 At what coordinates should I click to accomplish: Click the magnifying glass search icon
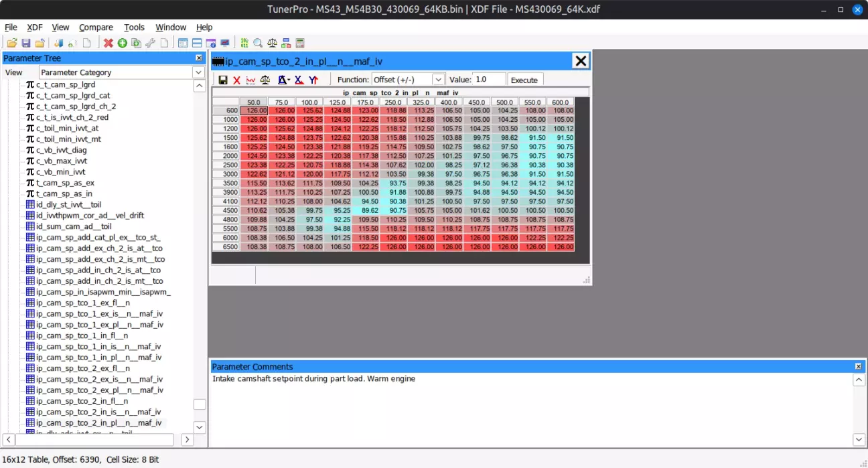click(258, 44)
